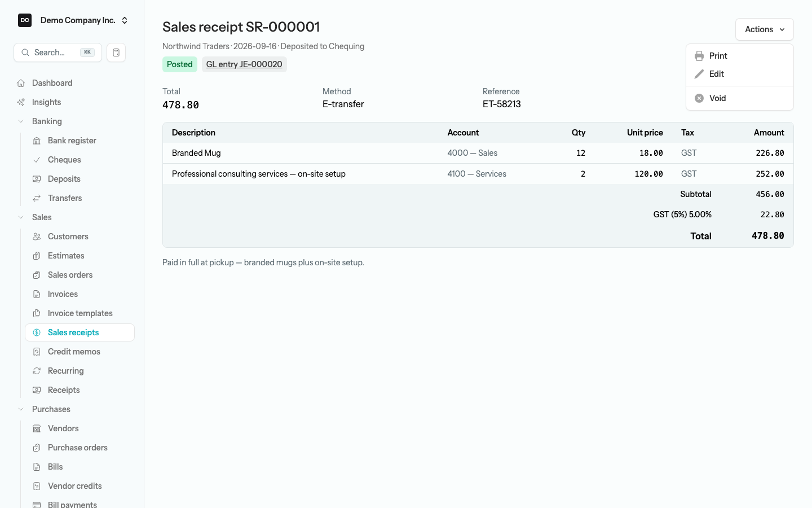Go to Receipts in the sidebar
812x508 pixels.
pos(80,390)
